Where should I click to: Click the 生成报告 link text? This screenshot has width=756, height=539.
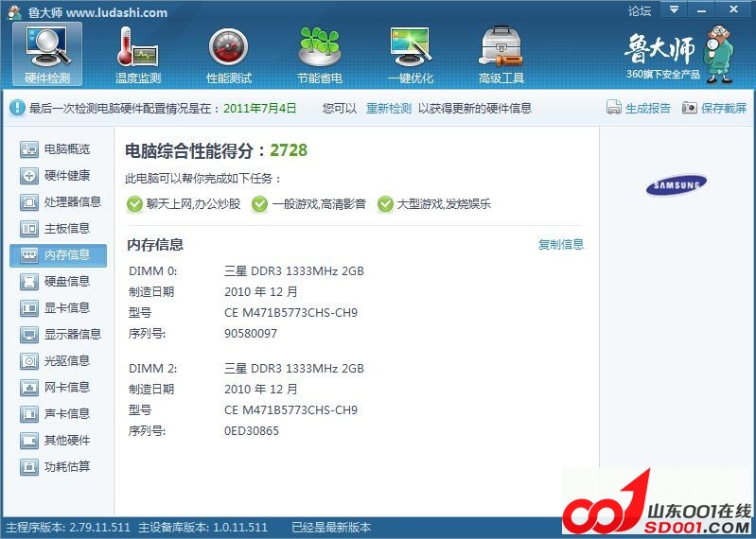(647, 109)
